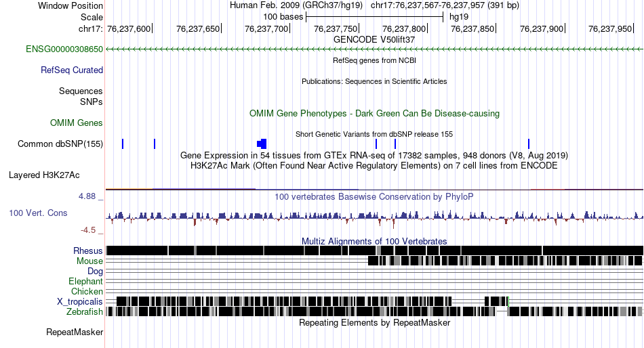Click the 100 vertebrates Basewise Conservation title
This screenshot has width=644, height=348.
[x=374, y=197]
